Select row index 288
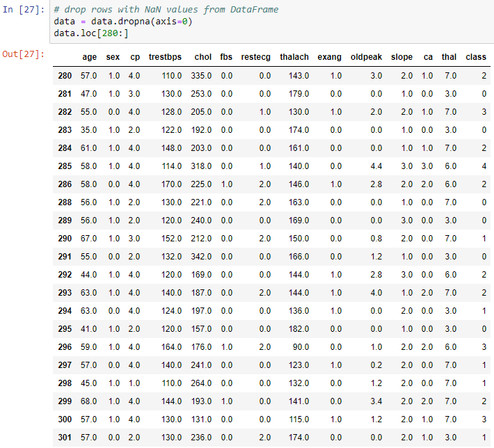 coord(65,202)
